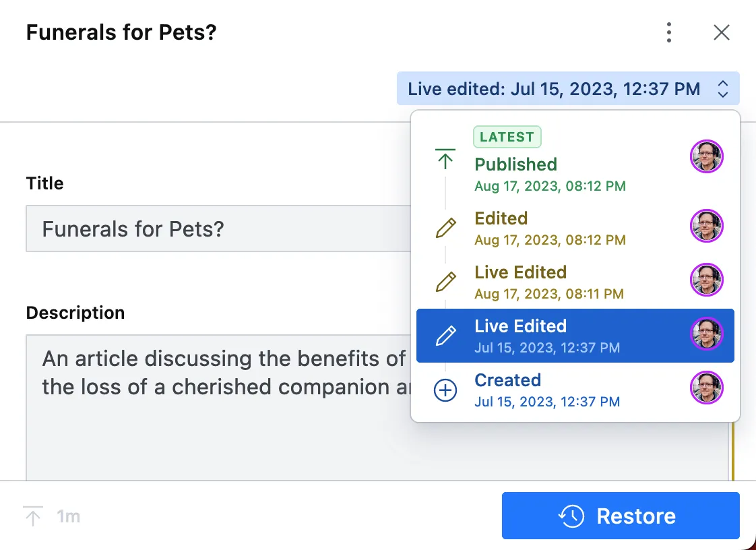
Task: Click into the Title input field
Action: point(216,229)
